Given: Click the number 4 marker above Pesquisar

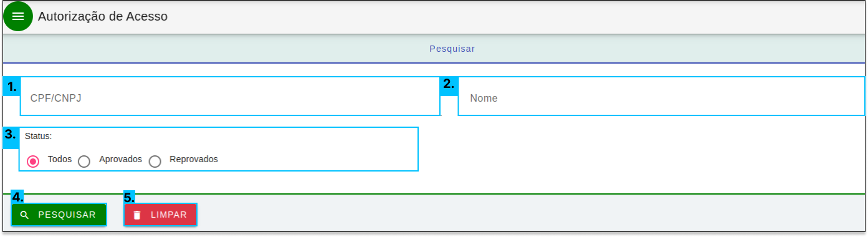Looking at the screenshot, I should point(17,197).
